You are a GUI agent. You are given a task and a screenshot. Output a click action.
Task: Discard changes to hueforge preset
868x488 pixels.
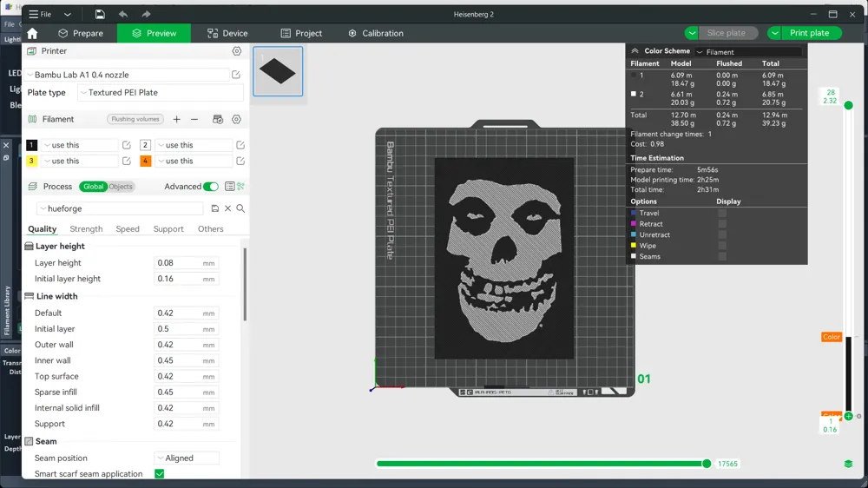point(227,208)
